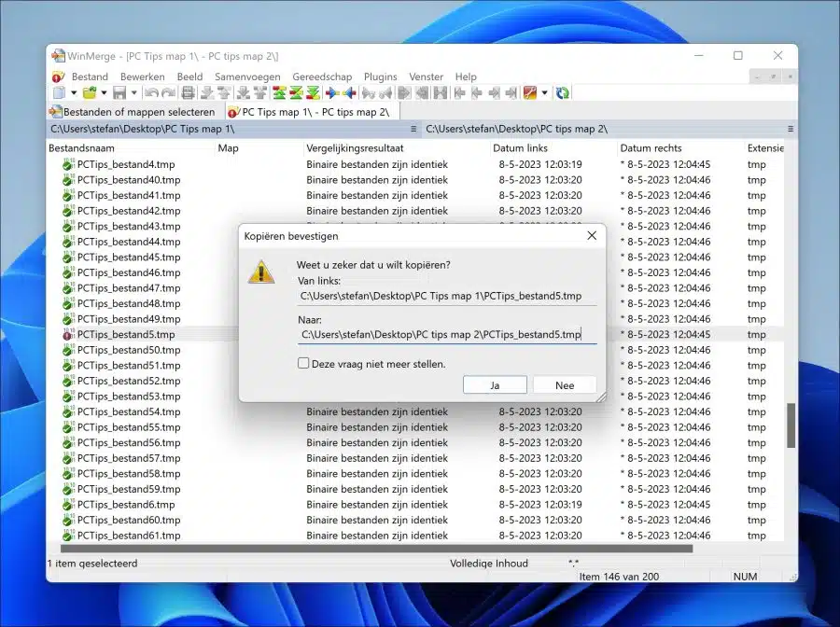Screen dimensions: 840x627
Task: Close the Kopiëren bevestigen dialog
Action: click(x=592, y=236)
